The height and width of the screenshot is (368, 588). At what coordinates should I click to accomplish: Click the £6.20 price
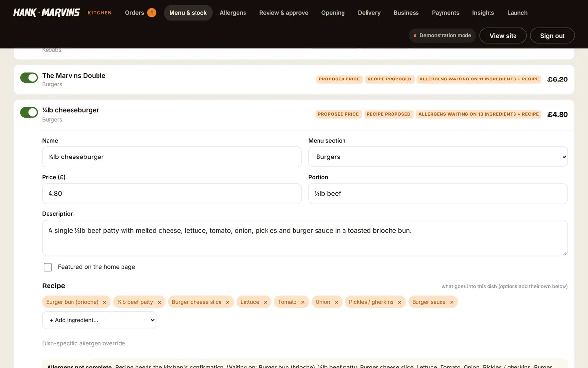tap(558, 79)
